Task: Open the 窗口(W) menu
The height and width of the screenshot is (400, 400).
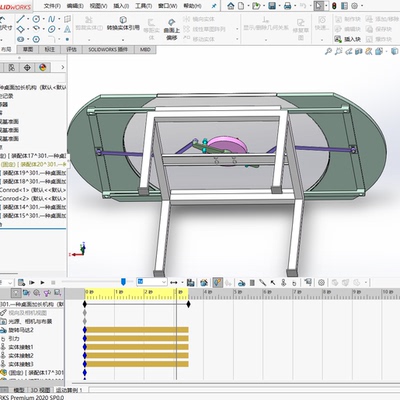Action: click(167, 6)
